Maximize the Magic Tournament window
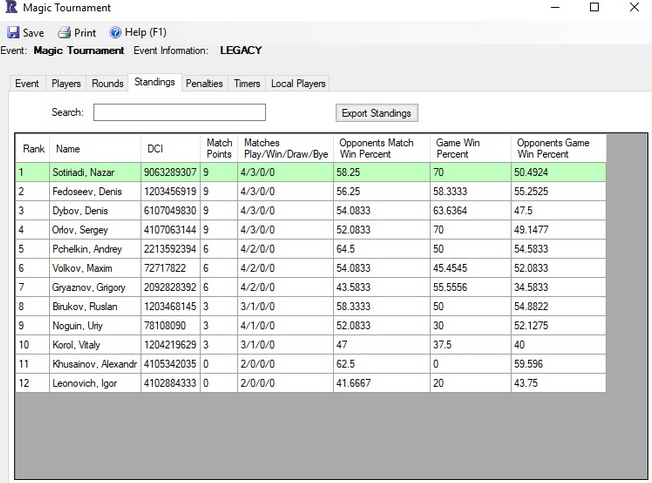Viewport: 652px width, 483px height. click(594, 8)
